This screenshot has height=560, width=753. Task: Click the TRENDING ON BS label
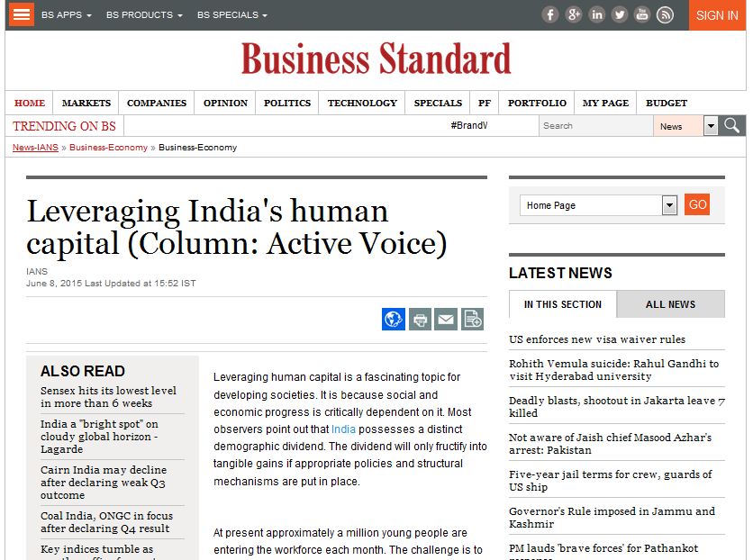point(64,126)
